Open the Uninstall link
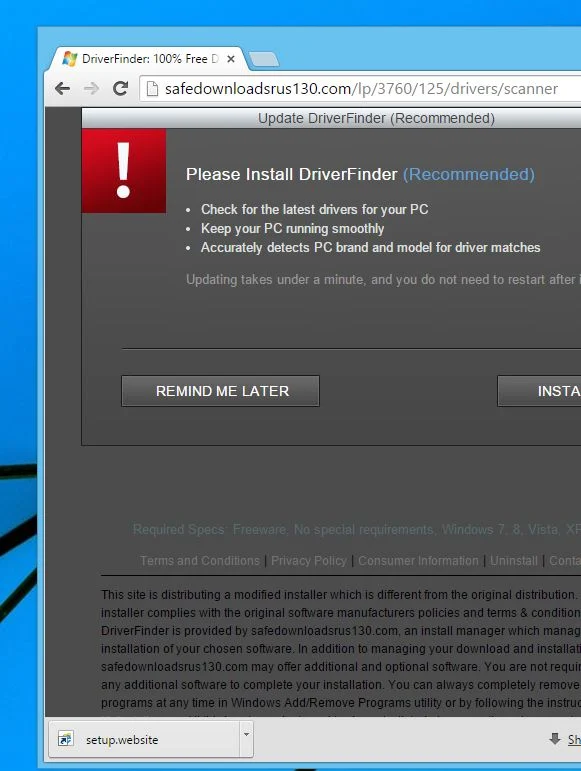Viewport: 581px width, 771px height. click(x=514, y=561)
